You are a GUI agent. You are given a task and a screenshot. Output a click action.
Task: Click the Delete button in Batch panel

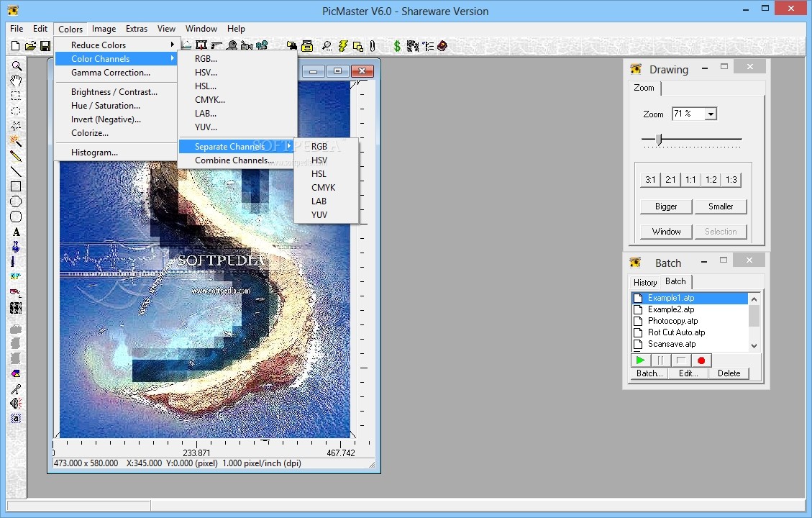(729, 373)
